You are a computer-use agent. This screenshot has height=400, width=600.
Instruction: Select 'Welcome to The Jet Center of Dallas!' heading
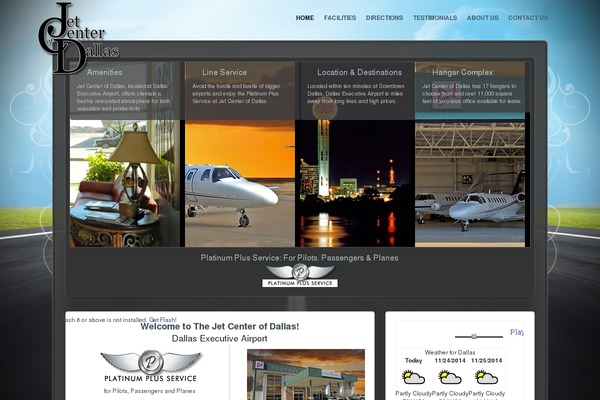pos(220,327)
